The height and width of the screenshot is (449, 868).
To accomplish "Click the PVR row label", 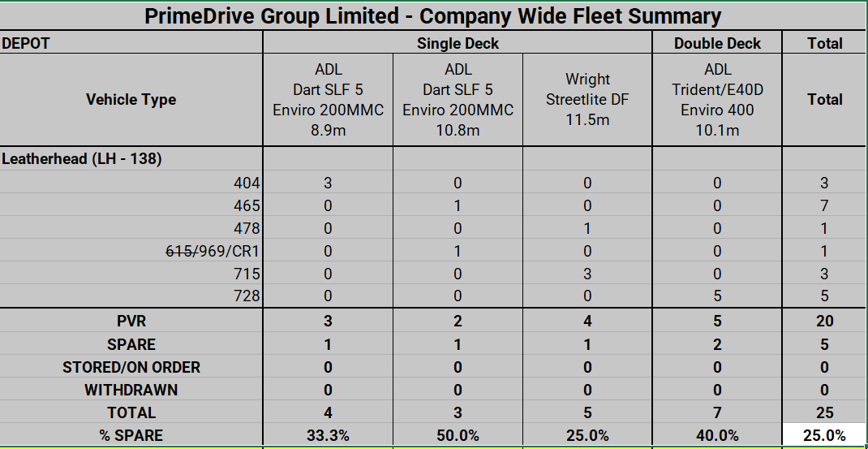I will click(x=131, y=322).
